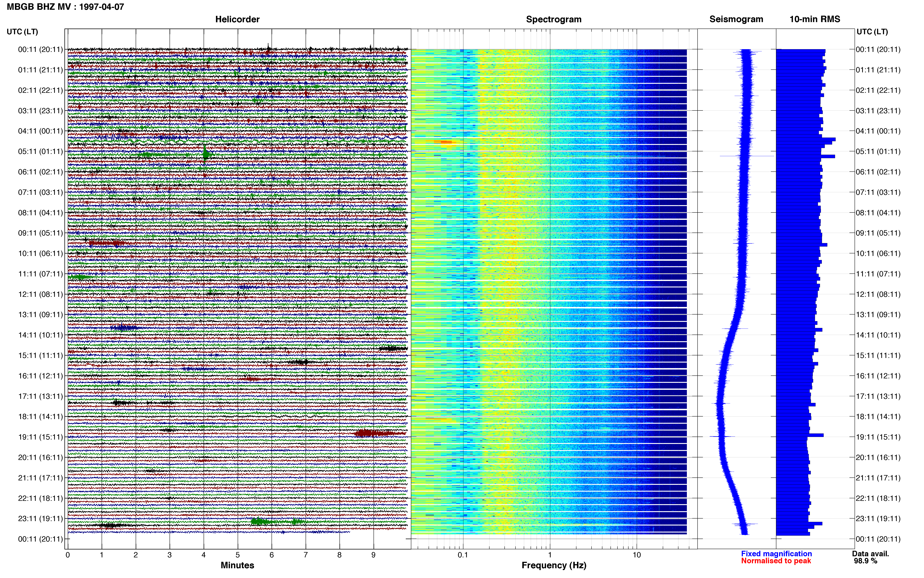This screenshot has height=578, width=924.
Task: Click the minute '5' tick label
Action: tap(238, 555)
